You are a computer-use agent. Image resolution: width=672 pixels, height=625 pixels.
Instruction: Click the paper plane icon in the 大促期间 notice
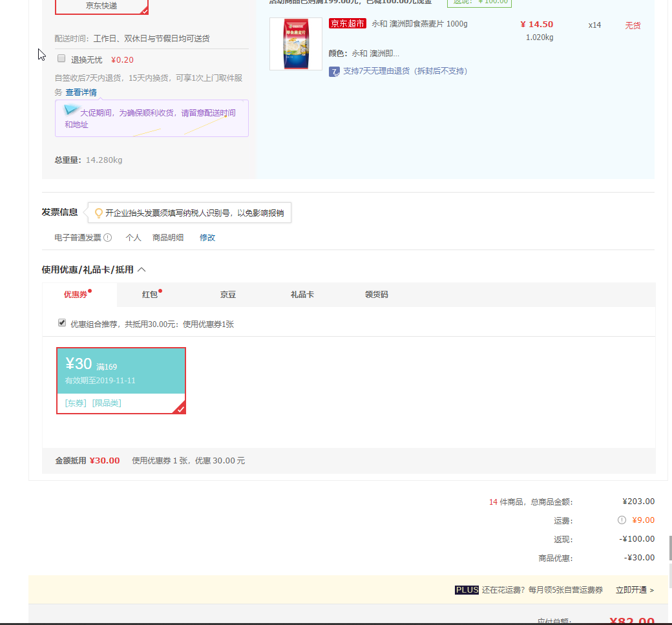coord(71,110)
